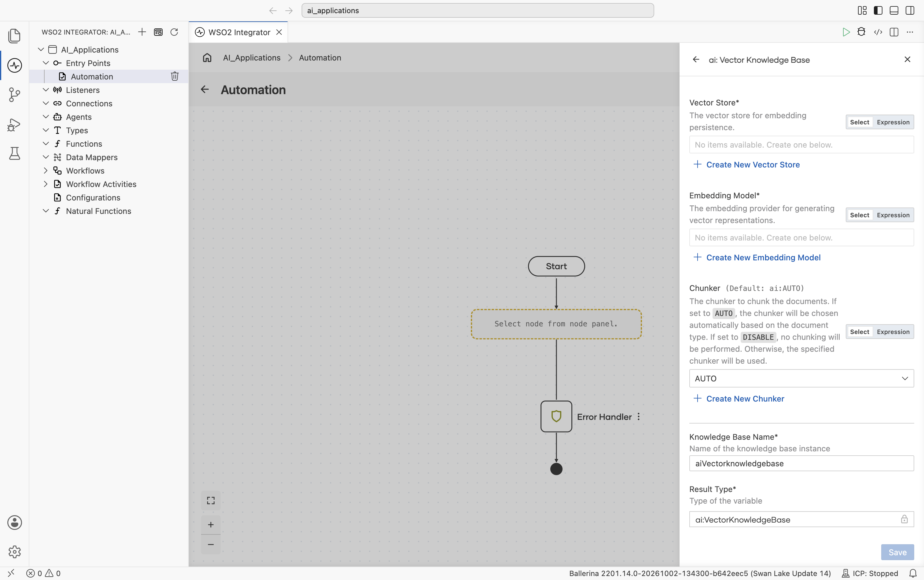924x580 pixels.
Task: Open the Explorer files icon in activity bar
Action: point(15,36)
